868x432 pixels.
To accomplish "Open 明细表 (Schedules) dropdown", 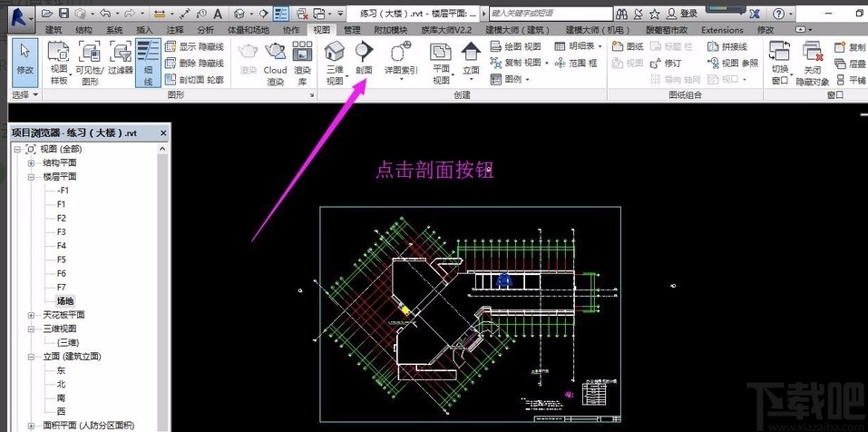I will (578, 47).
